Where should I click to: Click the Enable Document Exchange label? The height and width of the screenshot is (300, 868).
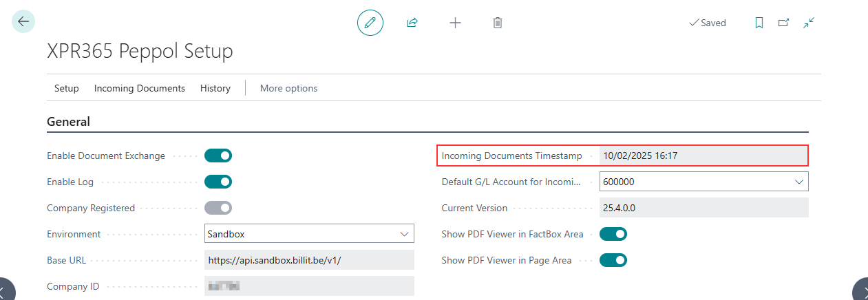(106, 156)
